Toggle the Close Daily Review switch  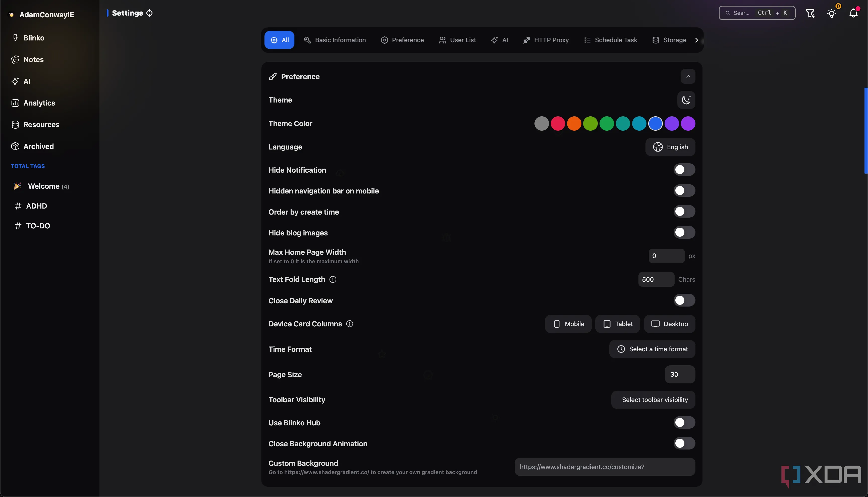[684, 300]
